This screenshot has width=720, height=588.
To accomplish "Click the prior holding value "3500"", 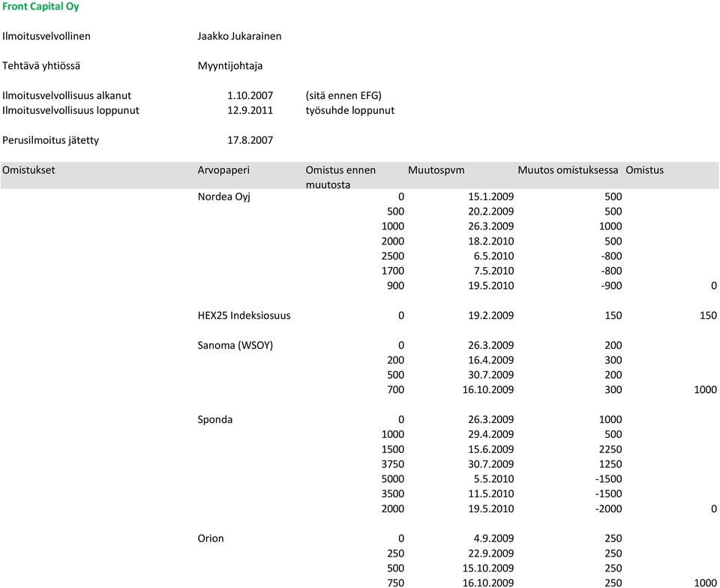I will pos(392,493).
